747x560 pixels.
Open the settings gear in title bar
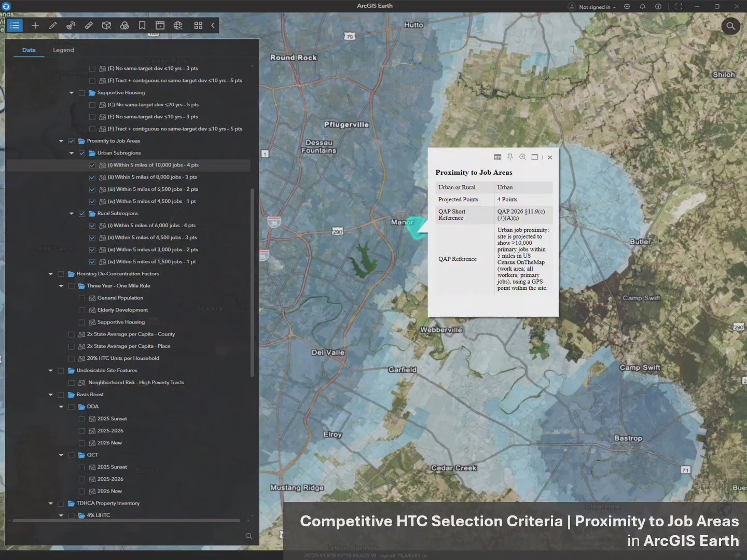click(627, 7)
